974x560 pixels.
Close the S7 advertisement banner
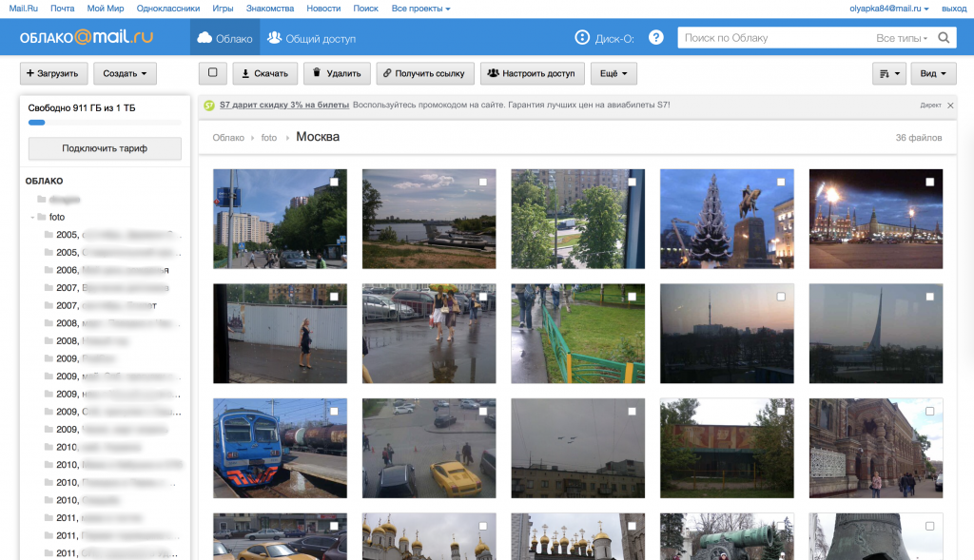tap(950, 106)
